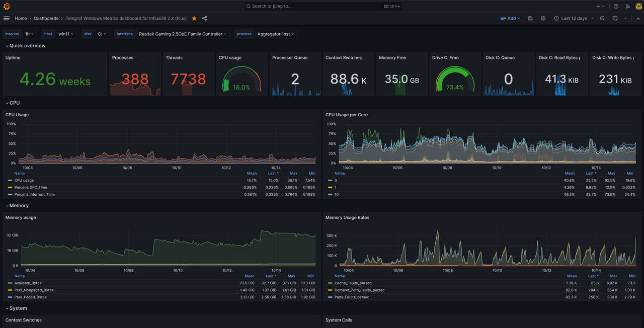Collapse the Quick overview row
This screenshot has width=644, height=328.
27,46
